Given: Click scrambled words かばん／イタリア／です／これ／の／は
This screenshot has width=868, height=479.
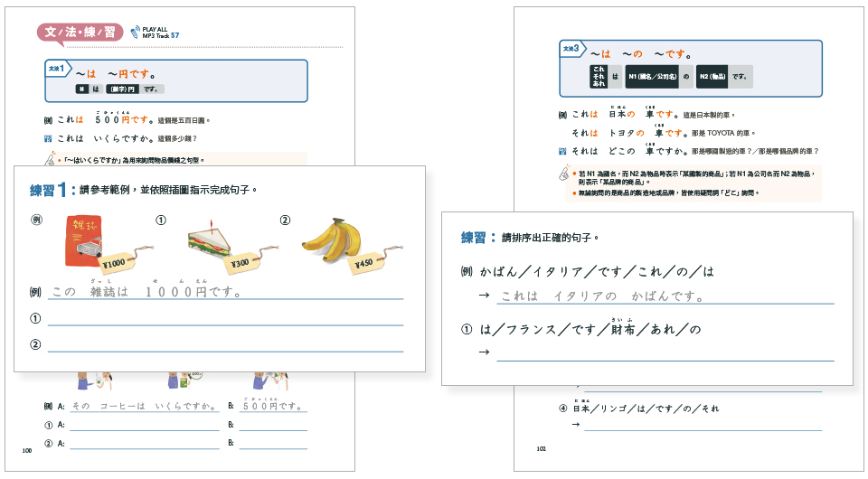Looking at the screenshot, I should [x=598, y=271].
